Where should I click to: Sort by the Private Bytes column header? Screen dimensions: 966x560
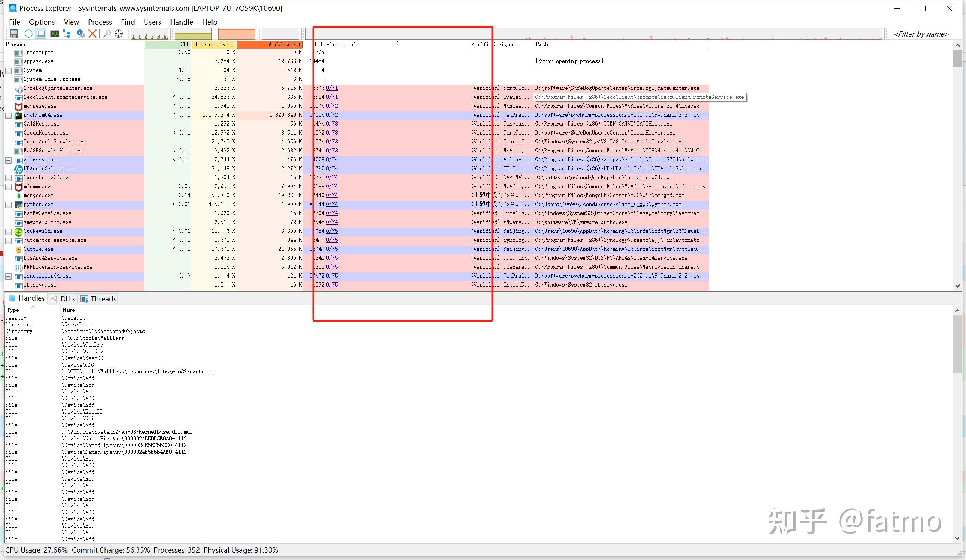214,44
